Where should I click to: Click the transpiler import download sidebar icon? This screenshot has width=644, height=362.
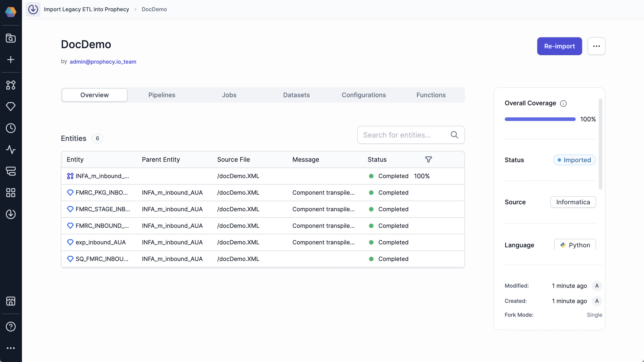[11, 214]
